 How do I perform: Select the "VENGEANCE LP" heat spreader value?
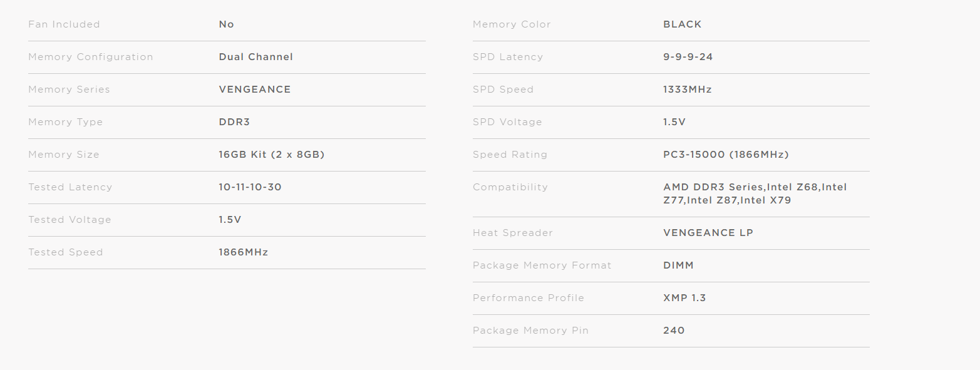point(708,233)
